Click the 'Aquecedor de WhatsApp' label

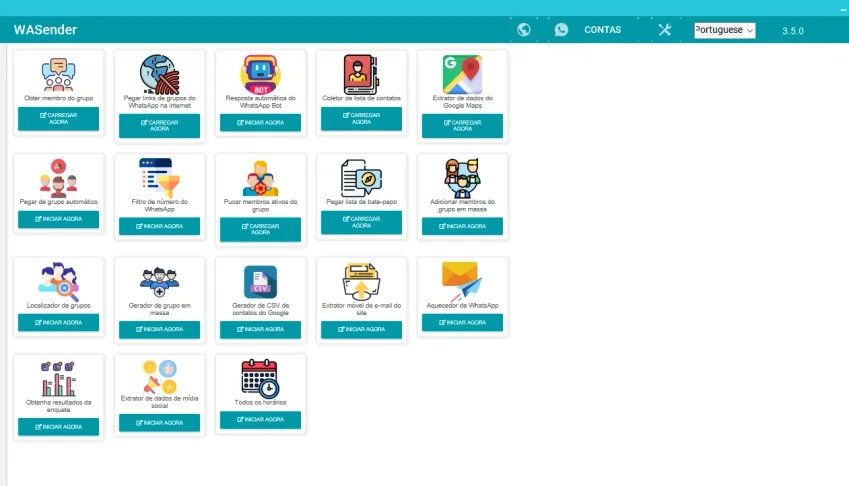(462, 306)
